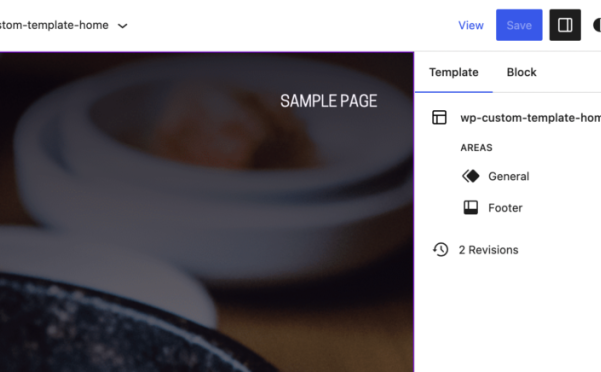Switch to the Block tab
Image resolution: width=601 pixels, height=372 pixels.
[521, 72]
